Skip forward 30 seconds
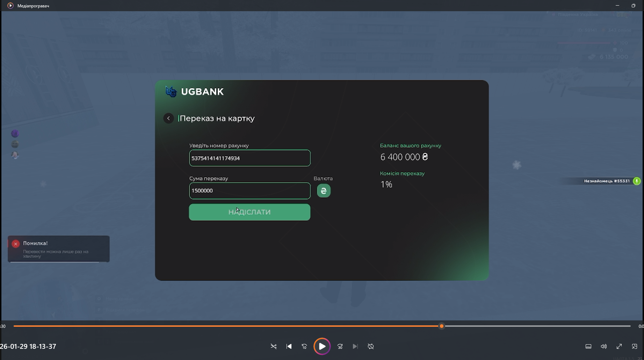Viewport: 644px width, 360px height. tap(340, 346)
